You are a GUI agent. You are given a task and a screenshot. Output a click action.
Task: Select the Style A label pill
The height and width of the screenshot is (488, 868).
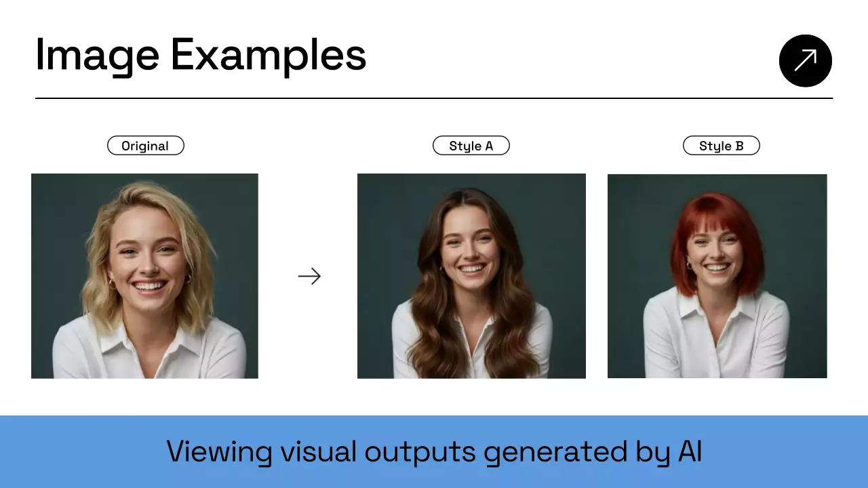coord(471,146)
